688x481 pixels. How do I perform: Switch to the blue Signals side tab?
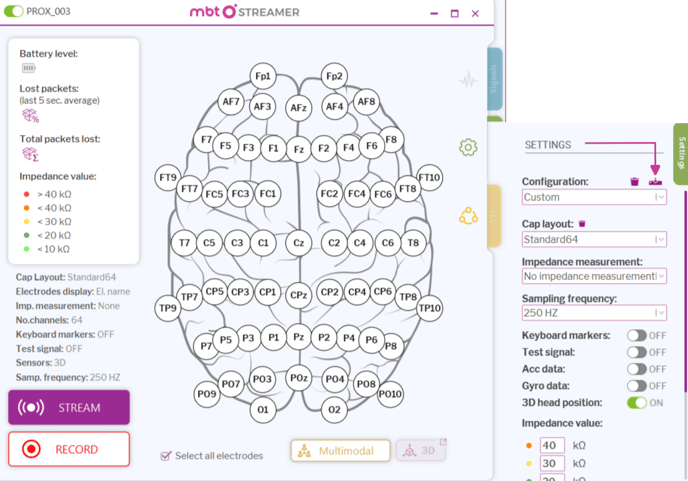click(x=495, y=79)
